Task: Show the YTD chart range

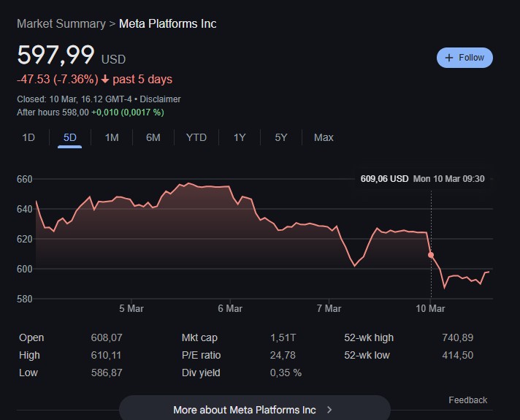Action: click(196, 137)
